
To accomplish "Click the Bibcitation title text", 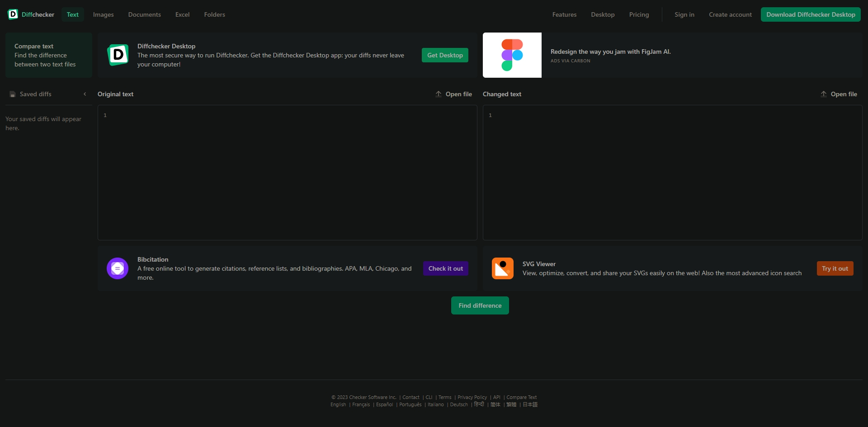I will [x=153, y=259].
